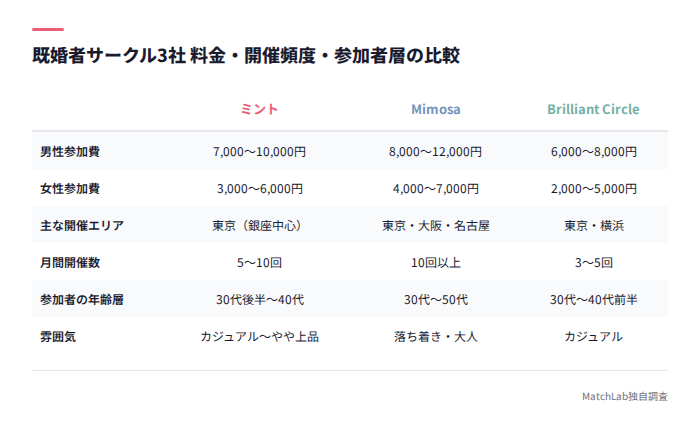
Task: Click the MatchLab独自調査 source note
Action: (625, 396)
